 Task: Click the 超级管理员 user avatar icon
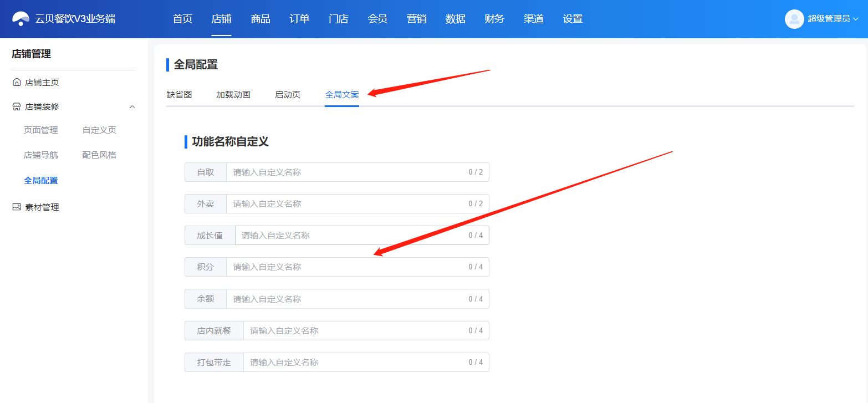(794, 19)
